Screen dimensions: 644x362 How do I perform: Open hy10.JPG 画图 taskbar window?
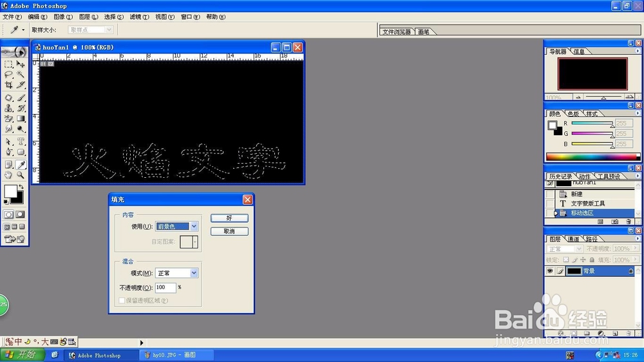176,355
